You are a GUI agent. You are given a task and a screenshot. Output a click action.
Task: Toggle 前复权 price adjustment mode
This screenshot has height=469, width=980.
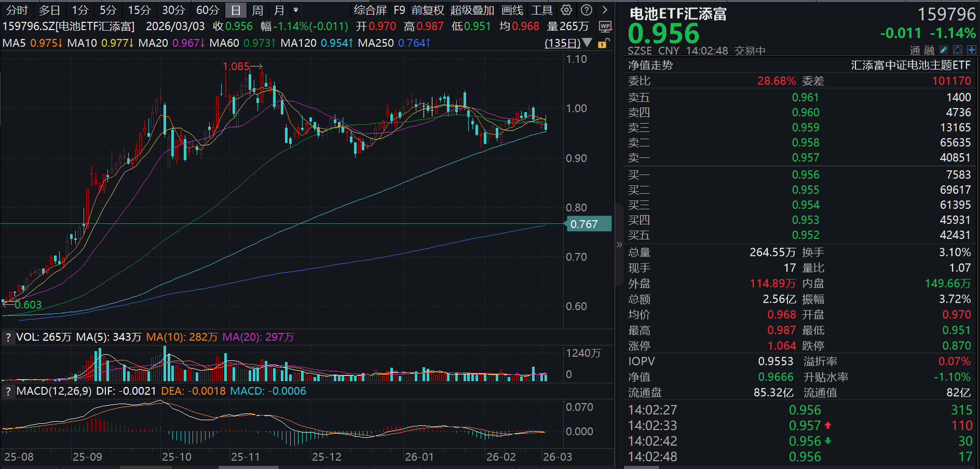428,10
